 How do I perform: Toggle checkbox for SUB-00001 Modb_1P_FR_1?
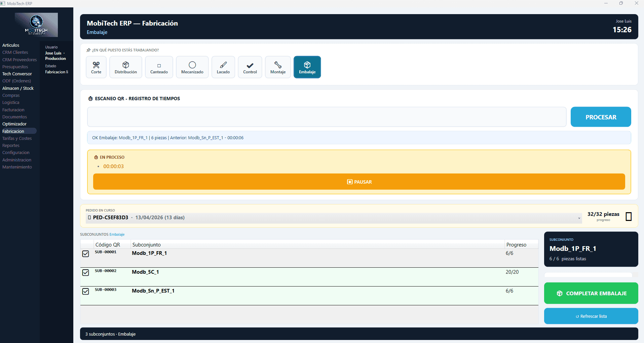86,254
